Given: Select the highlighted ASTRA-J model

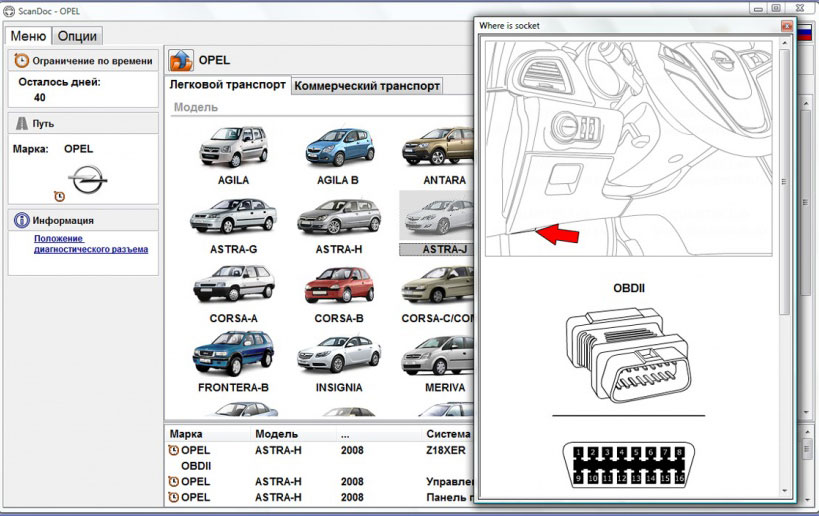Looking at the screenshot, I should [x=437, y=224].
